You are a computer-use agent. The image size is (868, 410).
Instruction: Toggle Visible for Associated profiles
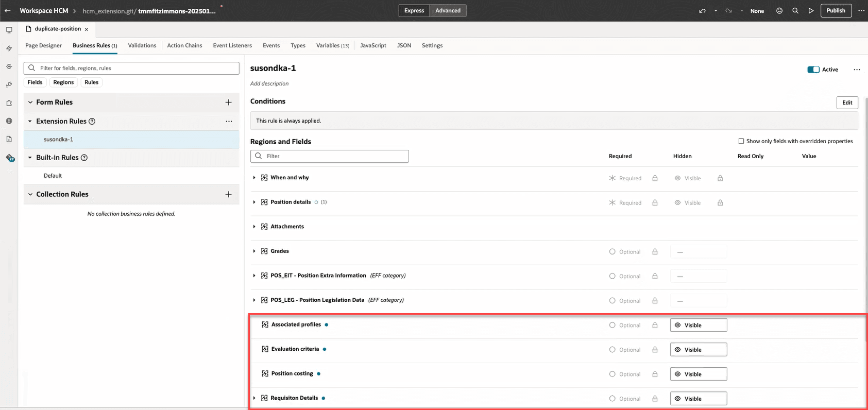pos(699,325)
